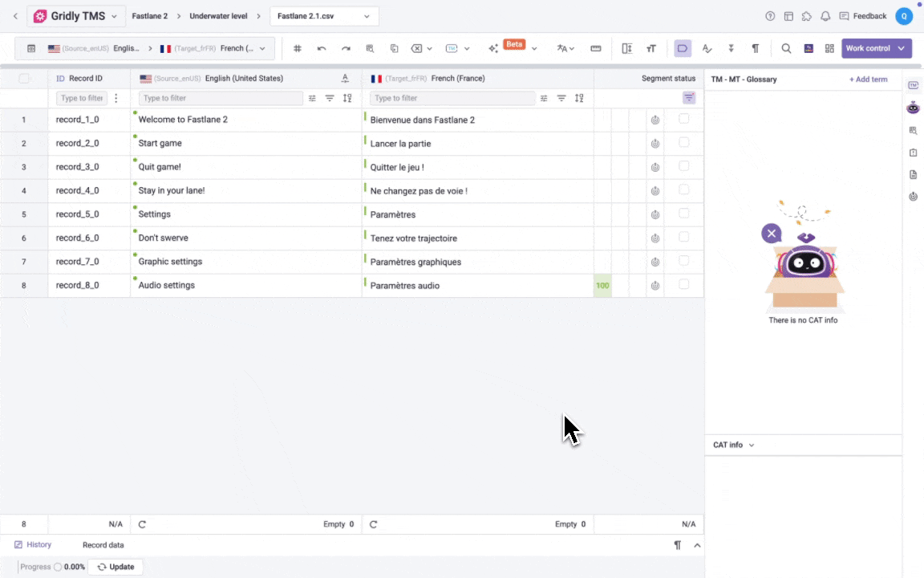924x578 pixels.
Task: Toggle the pilcrow icon in the top toolbar
Action: click(756, 48)
